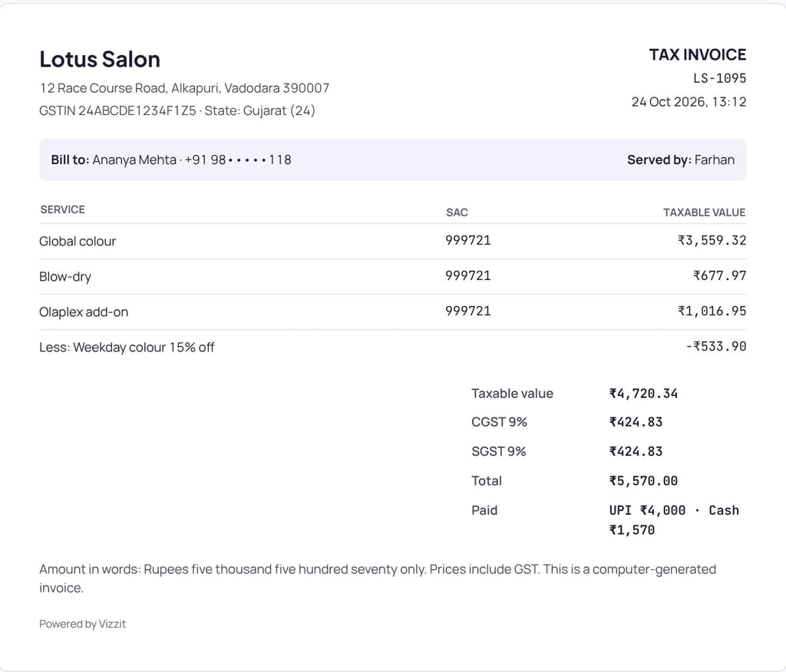Click the 'Total' label
This screenshot has width=786, height=672.
pyautogui.click(x=486, y=481)
